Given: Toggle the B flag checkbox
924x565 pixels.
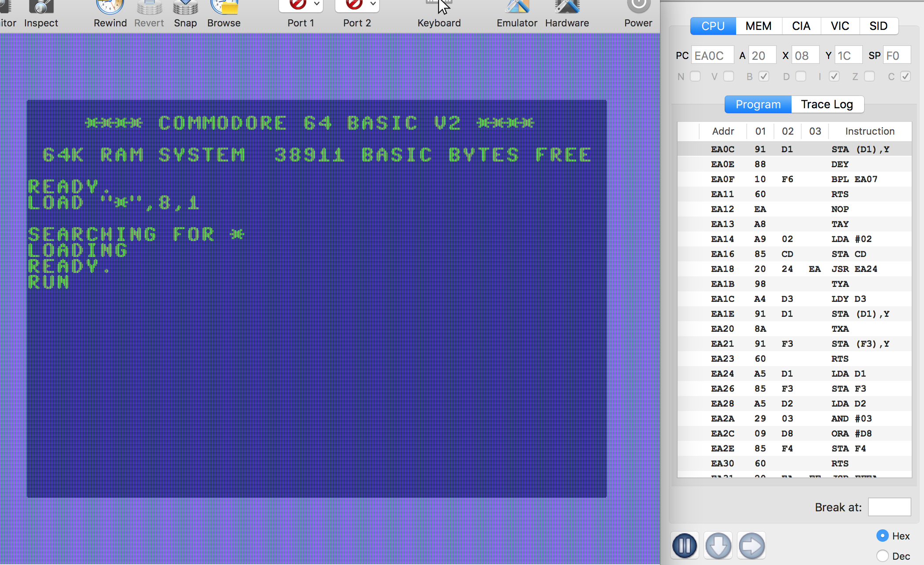Looking at the screenshot, I should [x=764, y=77].
